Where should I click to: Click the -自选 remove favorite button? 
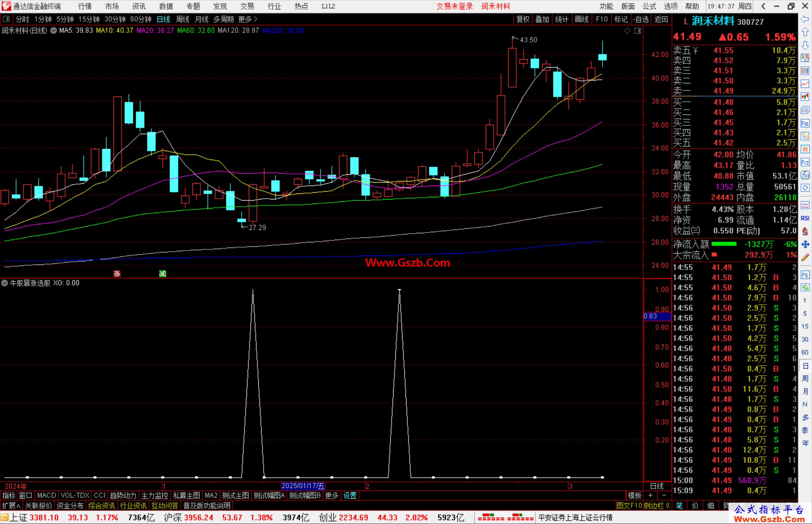click(x=641, y=19)
